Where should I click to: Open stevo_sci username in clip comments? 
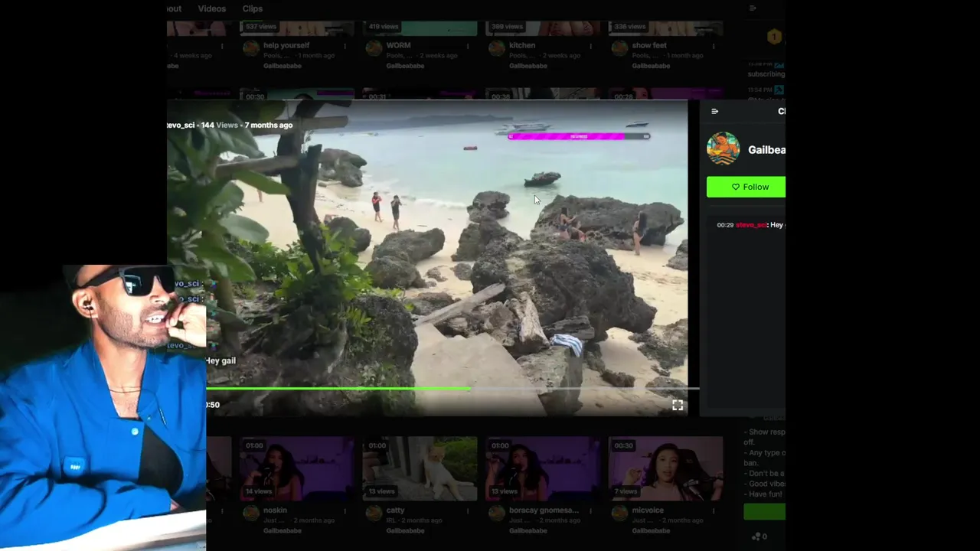pyautogui.click(x=751, y=225)
